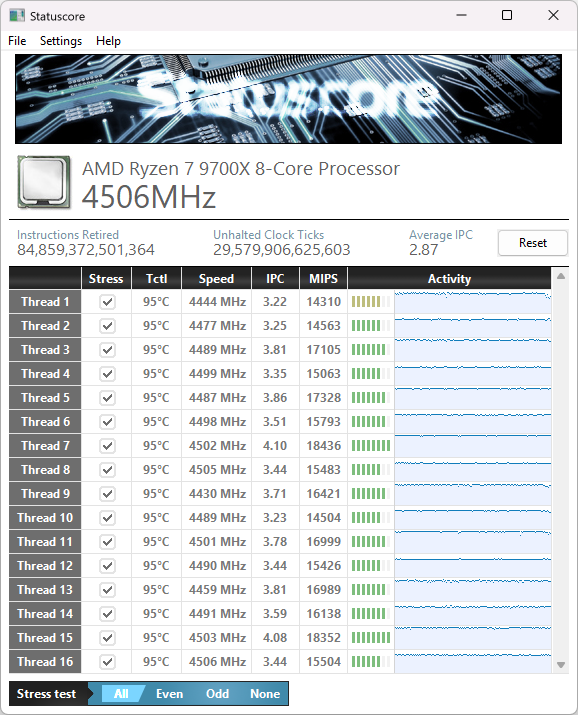
Task: Click the Unhalted Clock Ticks value 29,579,906,625,603
Action: [x=282, y=250]
